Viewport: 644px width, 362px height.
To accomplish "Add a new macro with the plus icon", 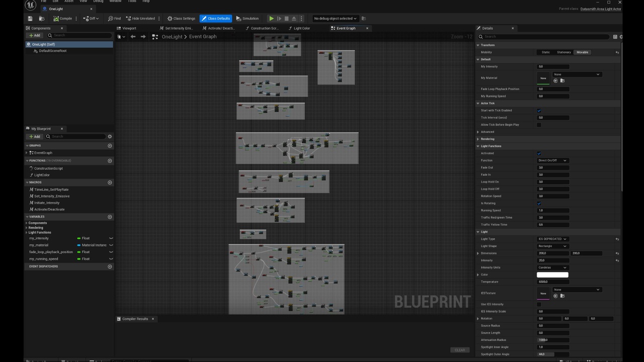I will (x=110, y=183).
